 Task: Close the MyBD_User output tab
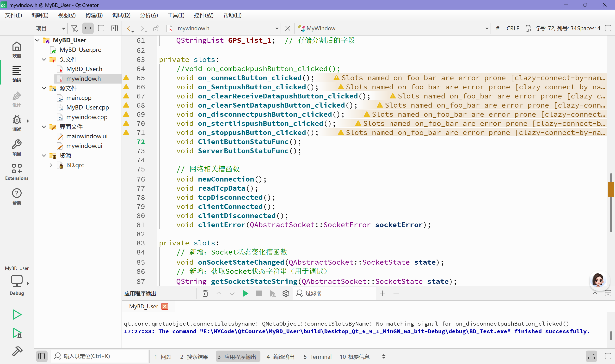165,306
